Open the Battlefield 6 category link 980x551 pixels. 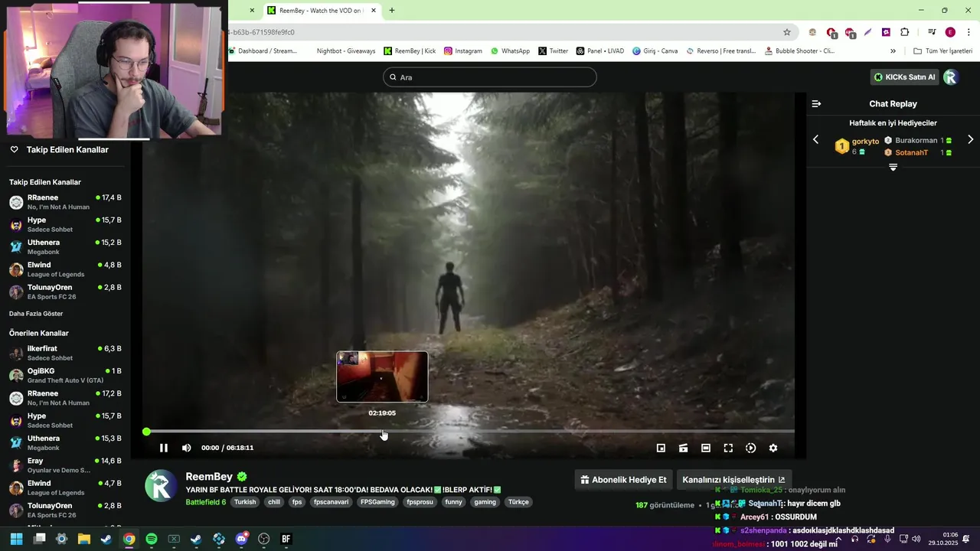205,502
